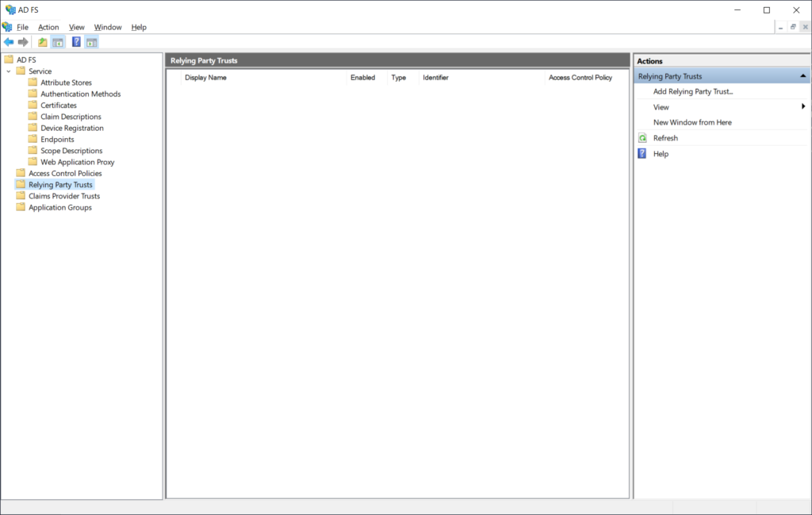Click Refresh text in the Actions pane
Image resolution: width=812 pixels, height=515 pixels.
[x=665, y=138]
